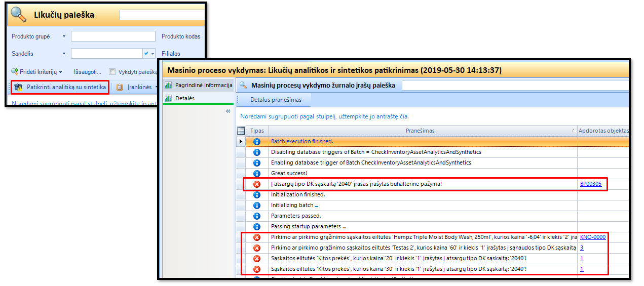Viewport: 644px width, 286px height.
Task: Open the Produkto grupė operator dropdown
Action: (64, 36)
